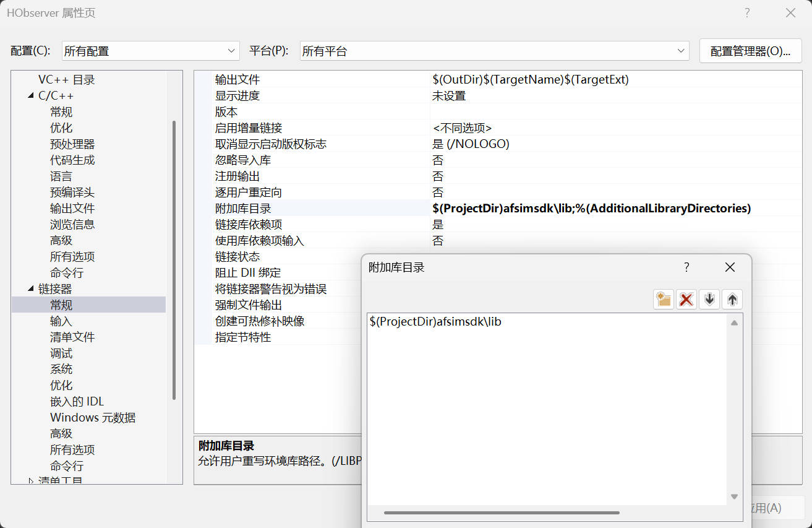Expand the 清单工具 tree node
The width and height of the screenshot is (812, 528).
point(31,481)
